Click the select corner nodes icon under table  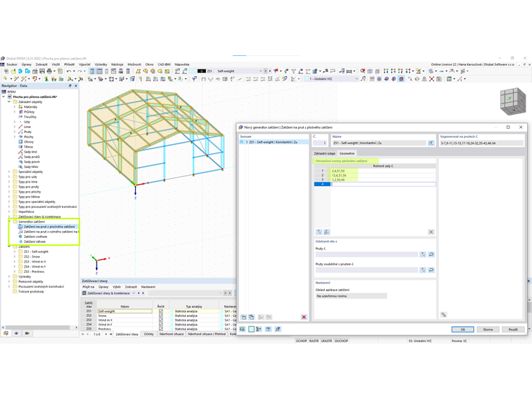[319, 232]
